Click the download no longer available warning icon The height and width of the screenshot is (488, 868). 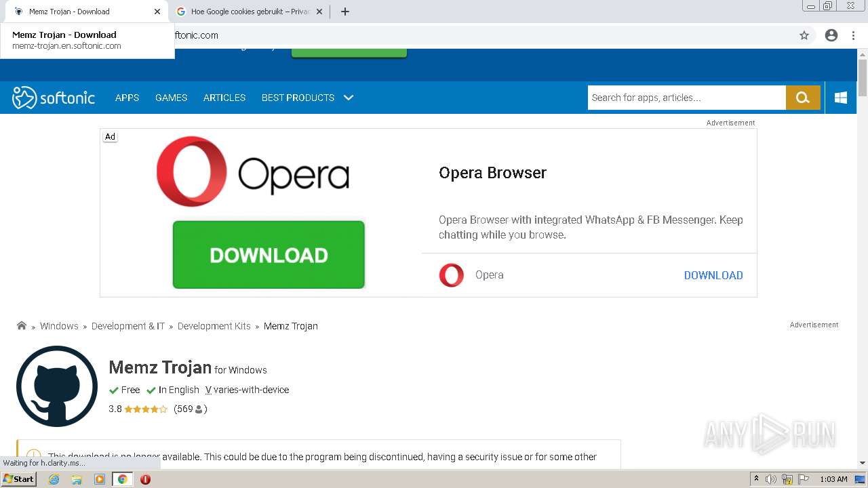click(33, 456)
